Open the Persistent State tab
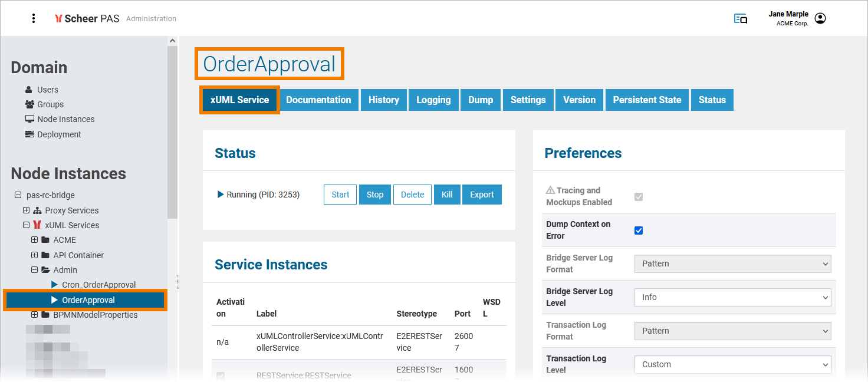 [647, 100]
